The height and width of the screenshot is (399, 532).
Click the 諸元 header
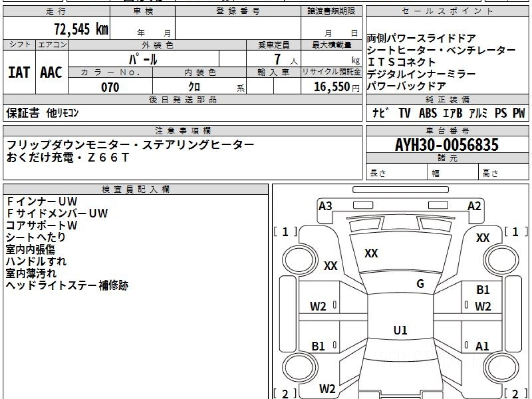[447, 158]
